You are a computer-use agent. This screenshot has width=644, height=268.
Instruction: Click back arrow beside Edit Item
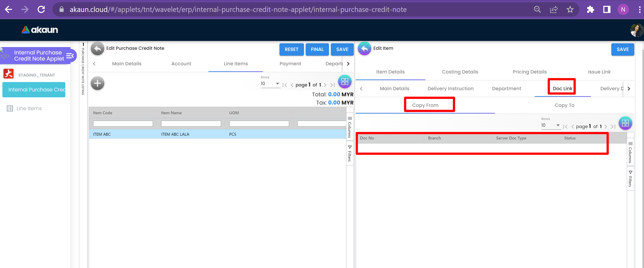(364, 49)
